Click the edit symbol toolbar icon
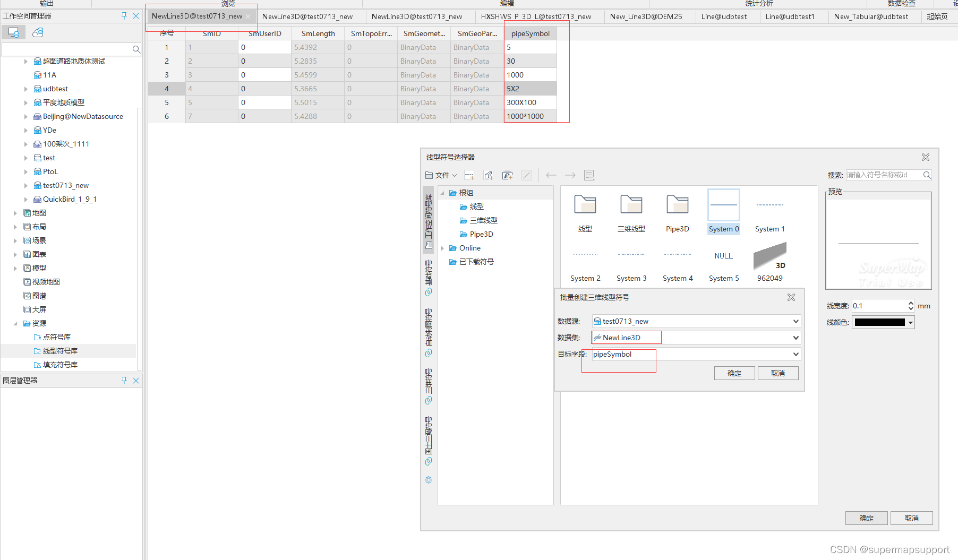958x560 pixels. click(x=489, y=175)
